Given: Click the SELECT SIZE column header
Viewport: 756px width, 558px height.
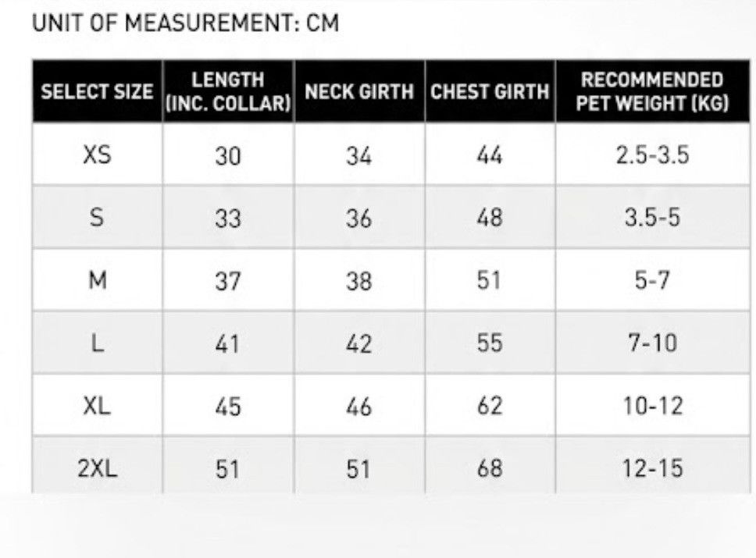Looking at the screenshot, I should coord(97,91).
